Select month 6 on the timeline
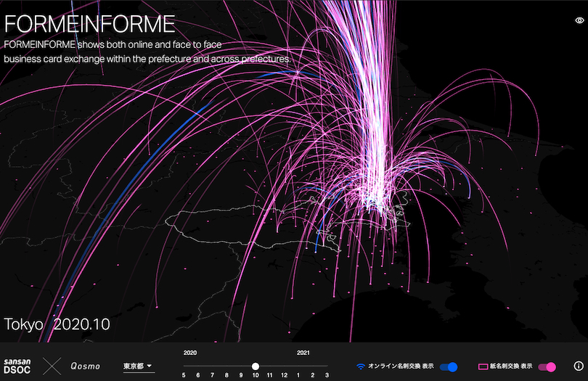The width and height of the screenshot is (588, 381). [x=198, y=375]
